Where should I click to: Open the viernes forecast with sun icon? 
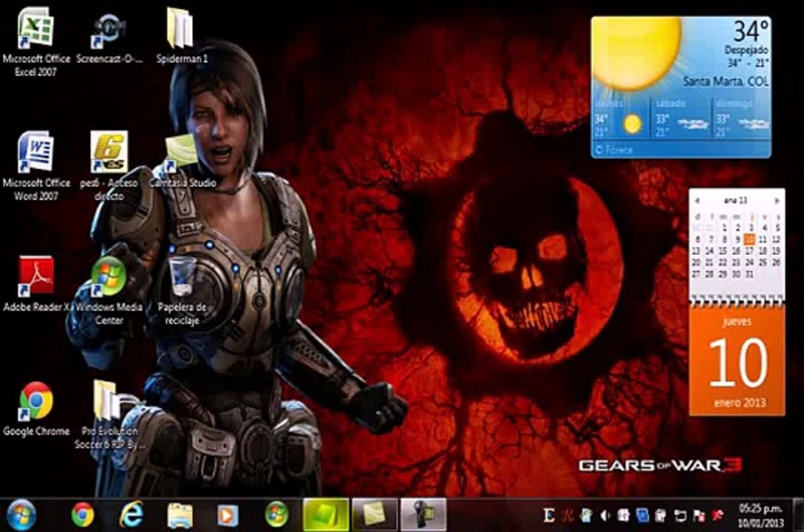pos(621,119)
